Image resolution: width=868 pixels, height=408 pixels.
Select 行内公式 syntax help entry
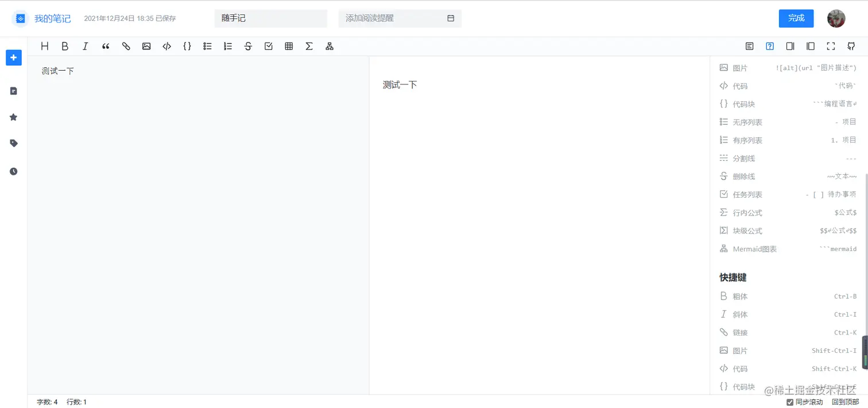point(788,213)
